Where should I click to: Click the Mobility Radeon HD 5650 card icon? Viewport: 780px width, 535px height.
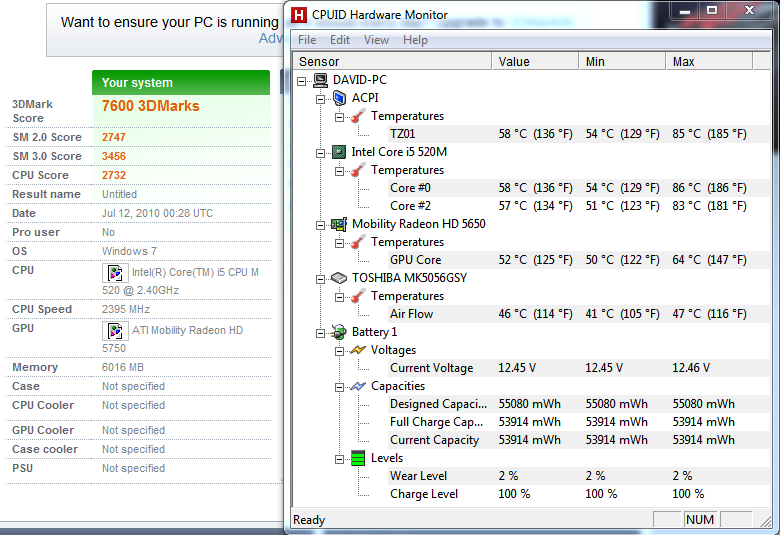(x=339, y=224)
